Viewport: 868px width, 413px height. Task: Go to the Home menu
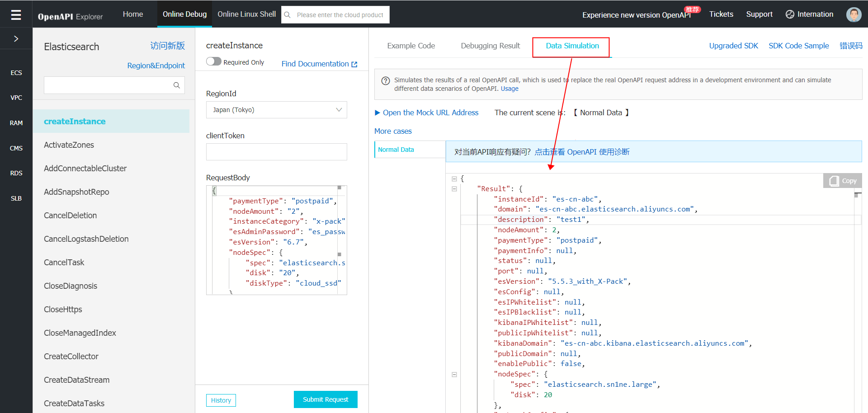[x=133, y=14]
